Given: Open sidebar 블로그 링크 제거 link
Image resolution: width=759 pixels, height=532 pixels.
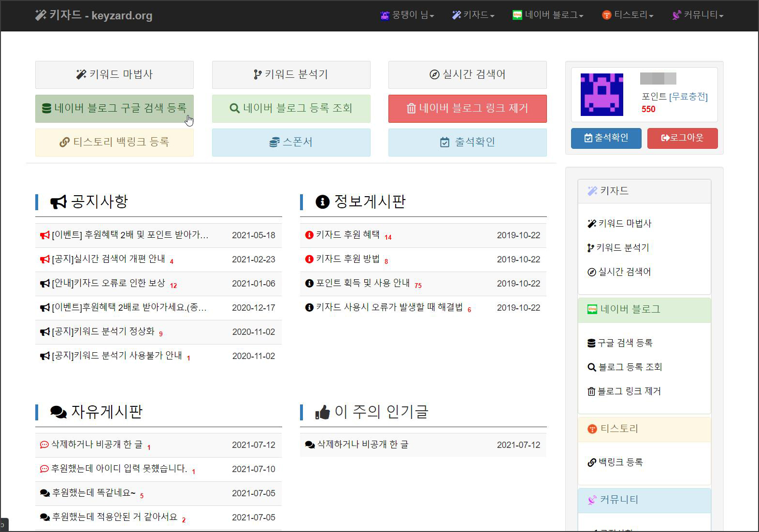Looking at the screenshot, I should [624, 391].
